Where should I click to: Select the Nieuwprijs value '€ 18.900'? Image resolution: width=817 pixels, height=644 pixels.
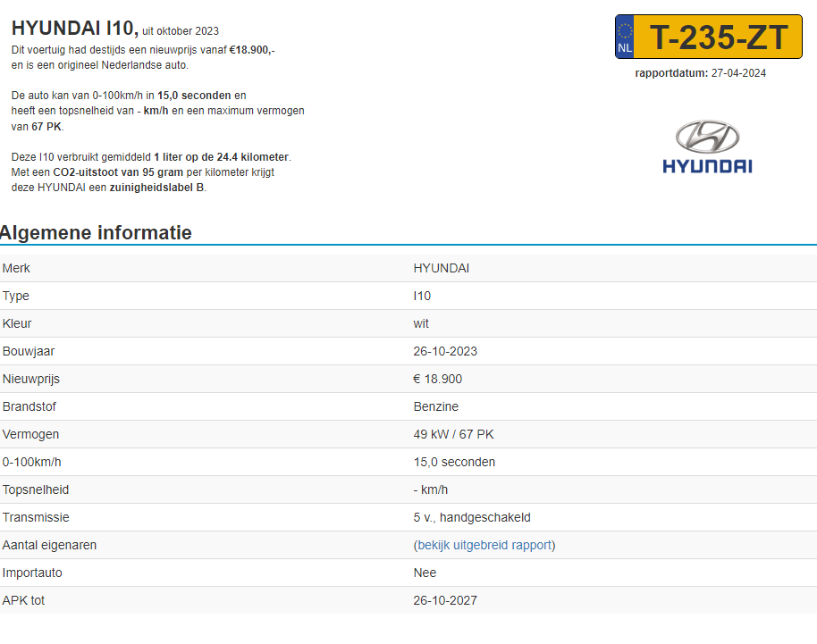pos(438,379)
